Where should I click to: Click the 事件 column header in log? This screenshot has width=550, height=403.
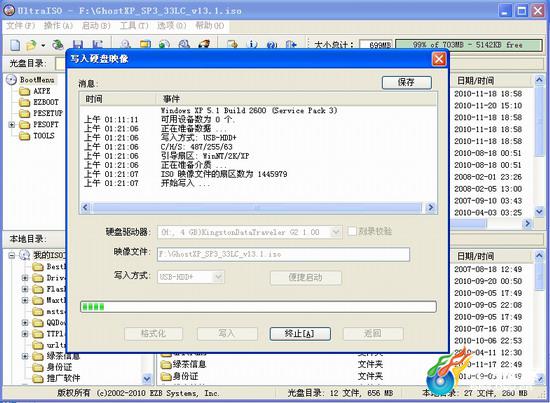coord(296,99)
